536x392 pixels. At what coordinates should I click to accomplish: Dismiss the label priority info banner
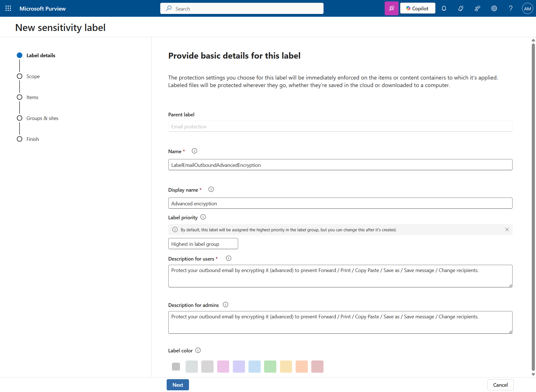tap(507, 230)
